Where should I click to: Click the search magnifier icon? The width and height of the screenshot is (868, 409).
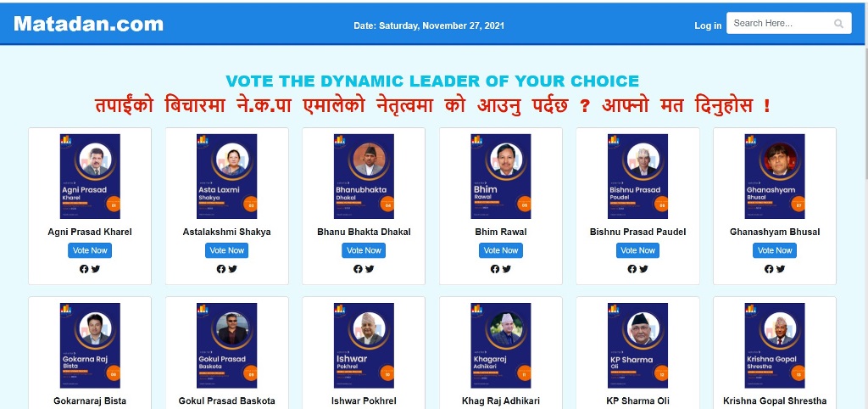coord(839,24)
